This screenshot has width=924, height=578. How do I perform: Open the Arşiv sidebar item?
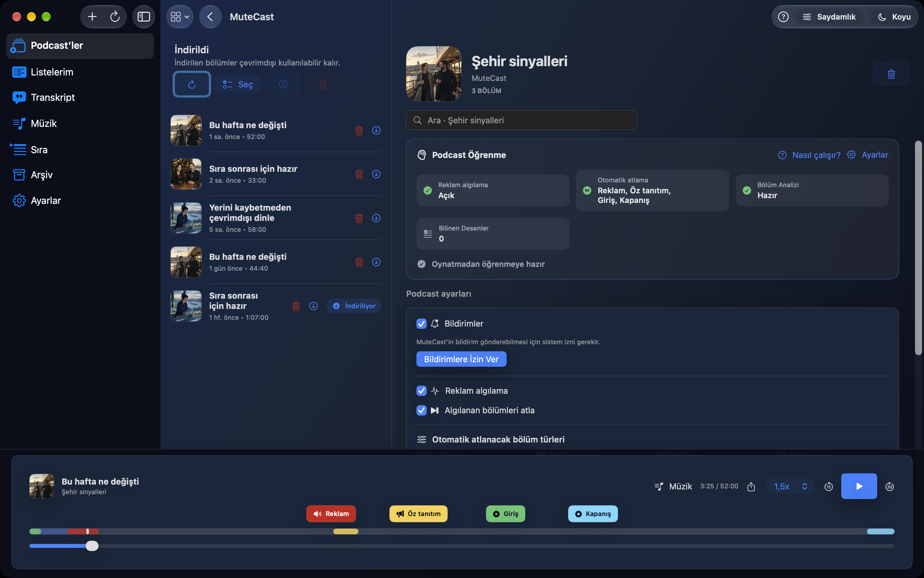[x=80, y=175]
